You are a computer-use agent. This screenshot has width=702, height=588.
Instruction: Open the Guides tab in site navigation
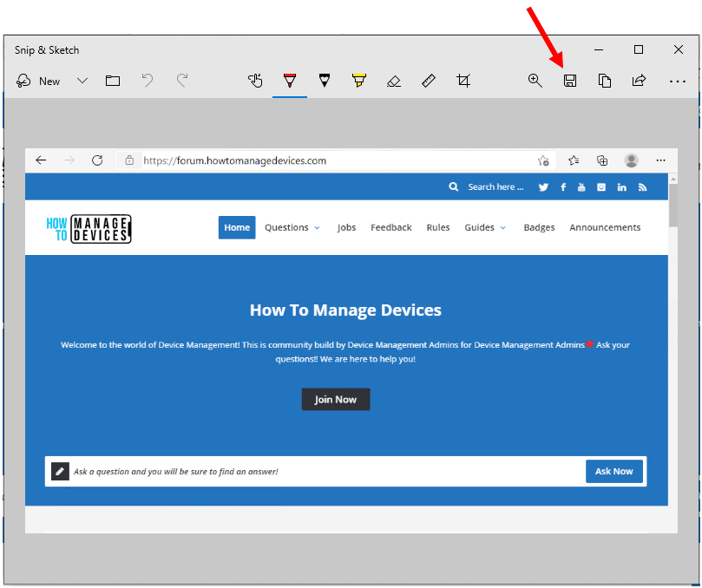pos(484,227)
